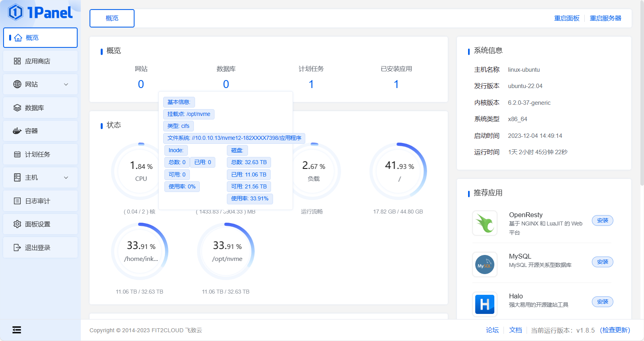
Task: Click the 网站 count 0
Action: pyautogui.click(x=141, y=84)
